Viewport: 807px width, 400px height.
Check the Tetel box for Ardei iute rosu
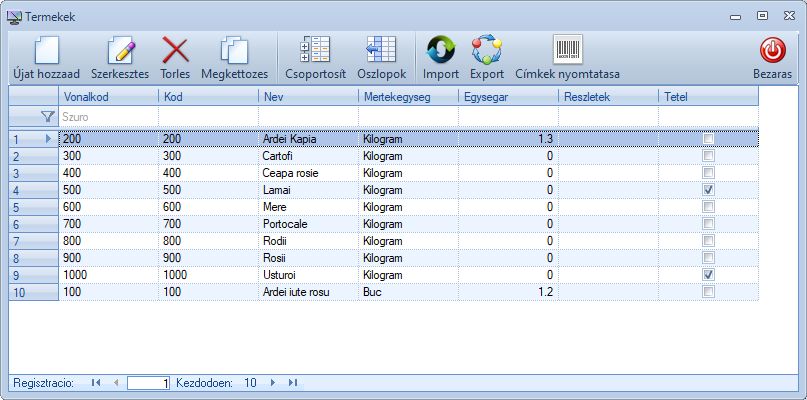click(709, 291)
